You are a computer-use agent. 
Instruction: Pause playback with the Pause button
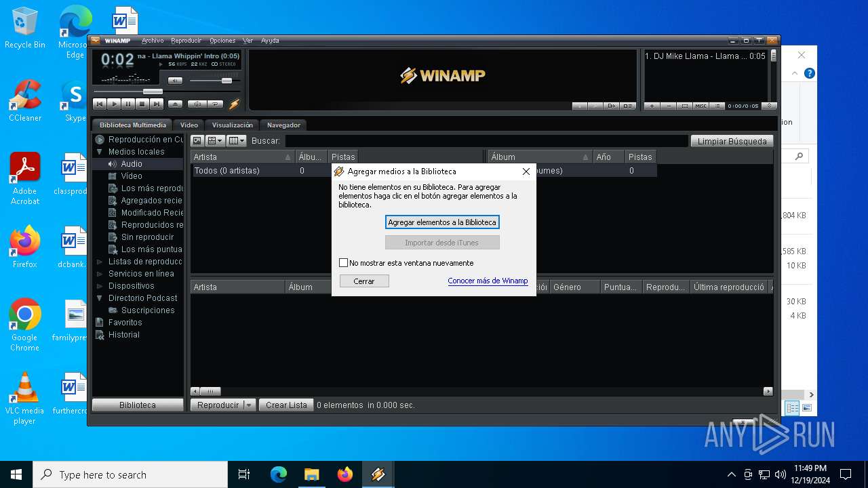128,104
